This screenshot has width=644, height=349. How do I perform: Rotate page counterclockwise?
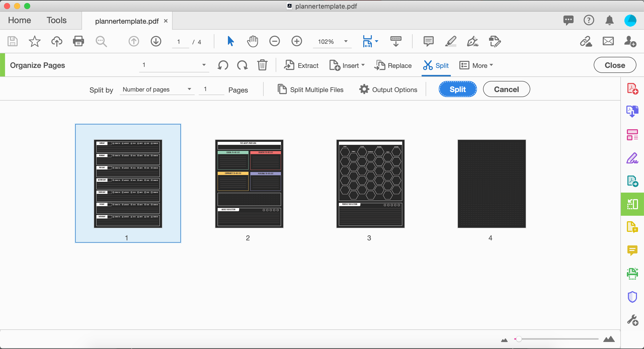click(x=223, y=65)
